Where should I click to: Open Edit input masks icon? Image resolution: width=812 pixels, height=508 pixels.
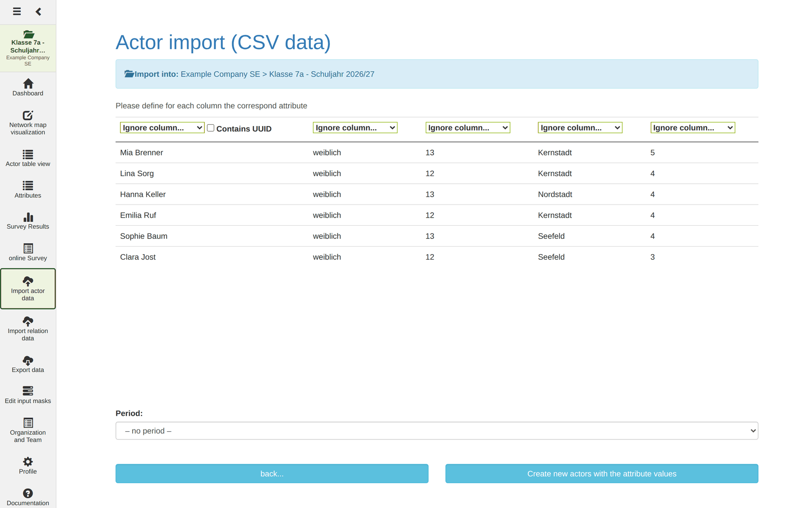tap(28, 391)
